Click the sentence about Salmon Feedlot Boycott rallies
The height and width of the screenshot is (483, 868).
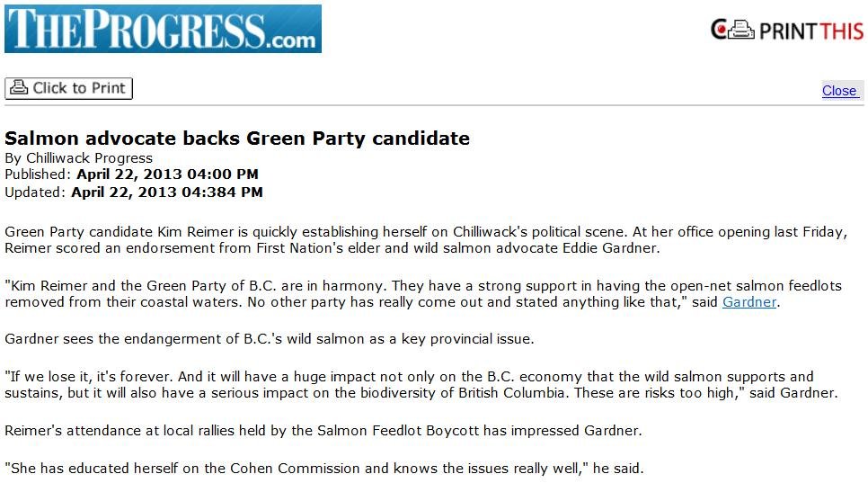click(323, 431)
